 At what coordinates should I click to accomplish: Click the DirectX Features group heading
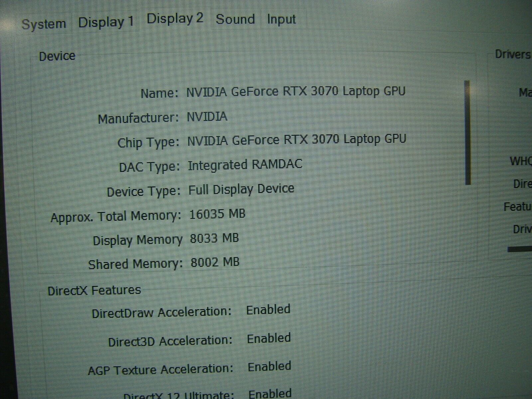pyautogui.click(x=94, y=291)
